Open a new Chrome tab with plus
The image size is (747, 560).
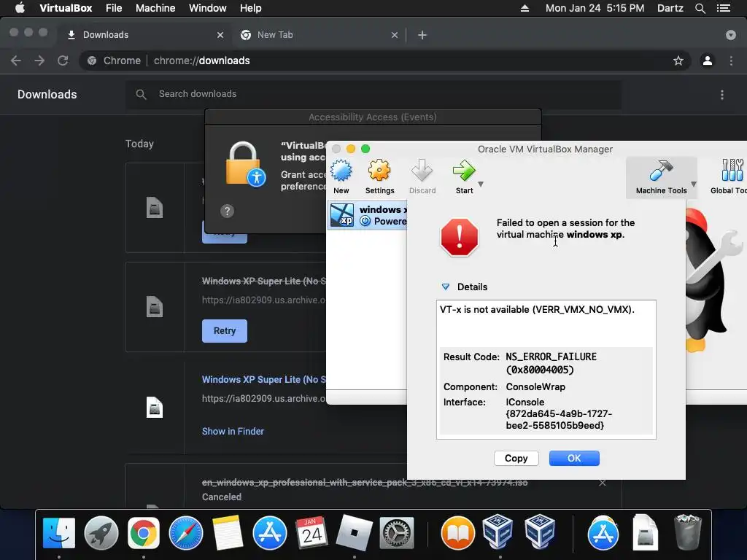[x=422, y=35]
